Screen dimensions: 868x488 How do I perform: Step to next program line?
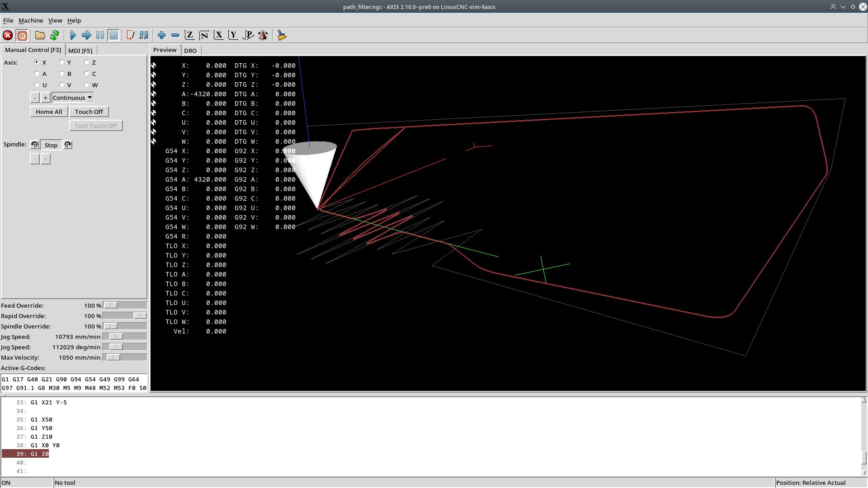coord(86,35)
